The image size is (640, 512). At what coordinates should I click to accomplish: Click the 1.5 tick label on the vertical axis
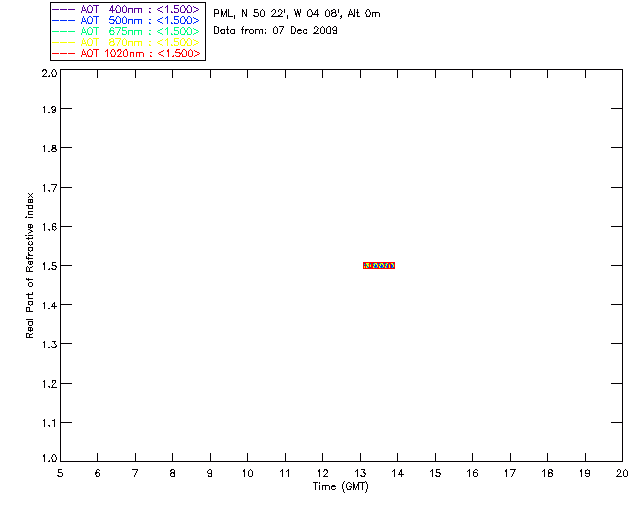[x=49, y=266]
